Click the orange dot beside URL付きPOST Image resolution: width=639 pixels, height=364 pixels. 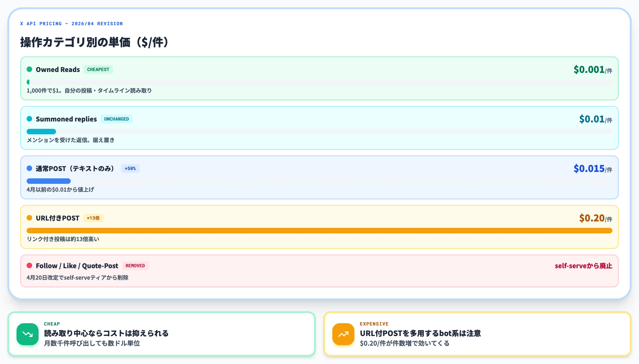coord(29,218)
